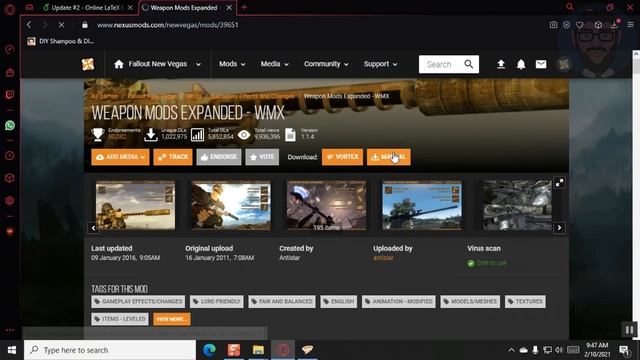Open a new browser tab
This screenshot has width=640, height=360.
tap(244, 7)
